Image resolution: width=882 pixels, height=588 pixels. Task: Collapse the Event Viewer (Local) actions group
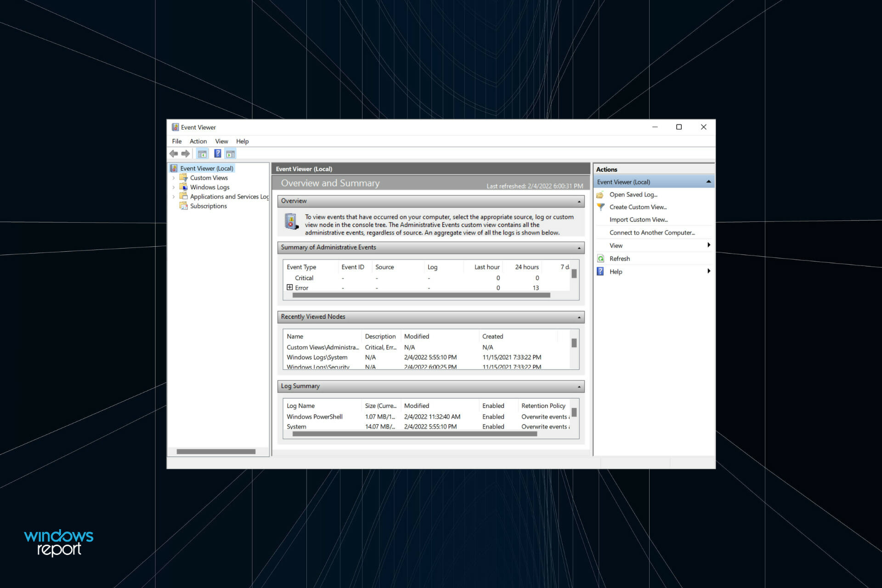pos(708,182)
